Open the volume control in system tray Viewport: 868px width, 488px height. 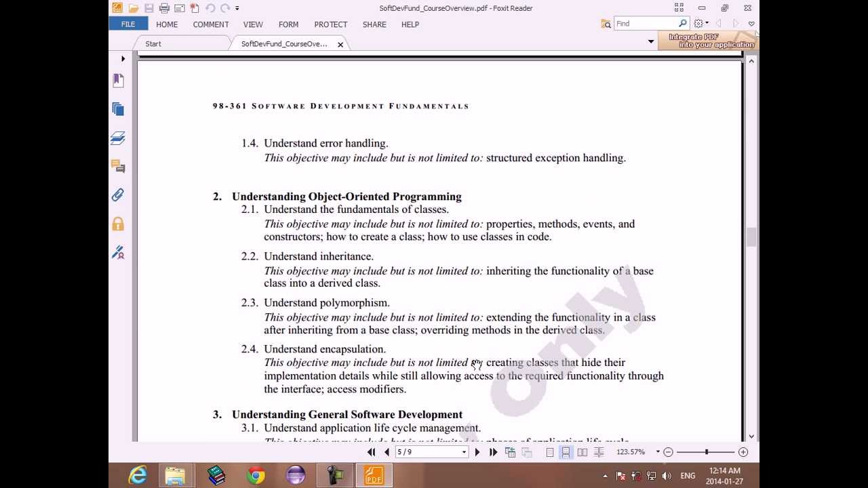tap(667, 476)
